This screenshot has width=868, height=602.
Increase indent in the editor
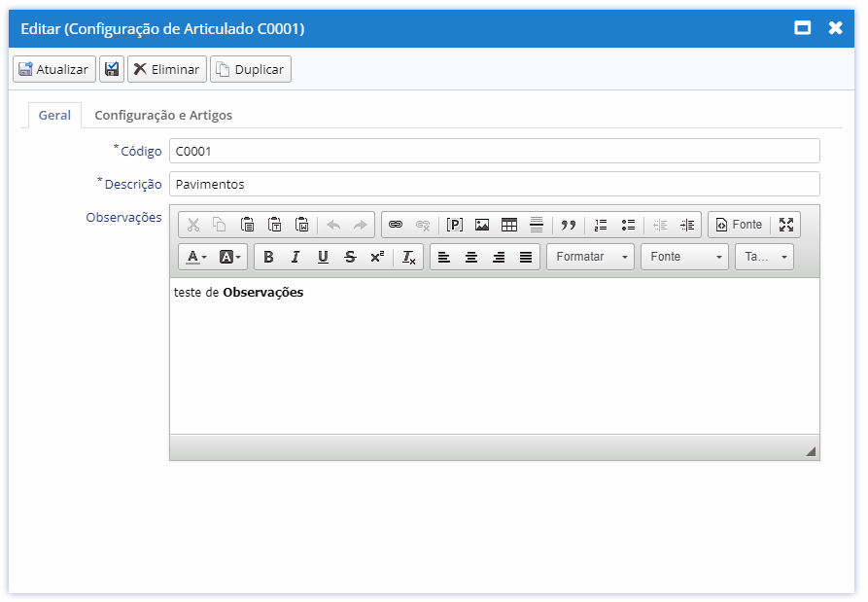687,225
